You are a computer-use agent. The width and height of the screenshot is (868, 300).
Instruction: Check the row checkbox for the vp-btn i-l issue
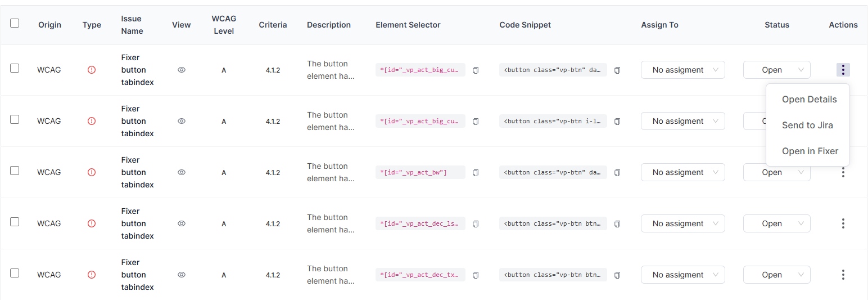15,119
